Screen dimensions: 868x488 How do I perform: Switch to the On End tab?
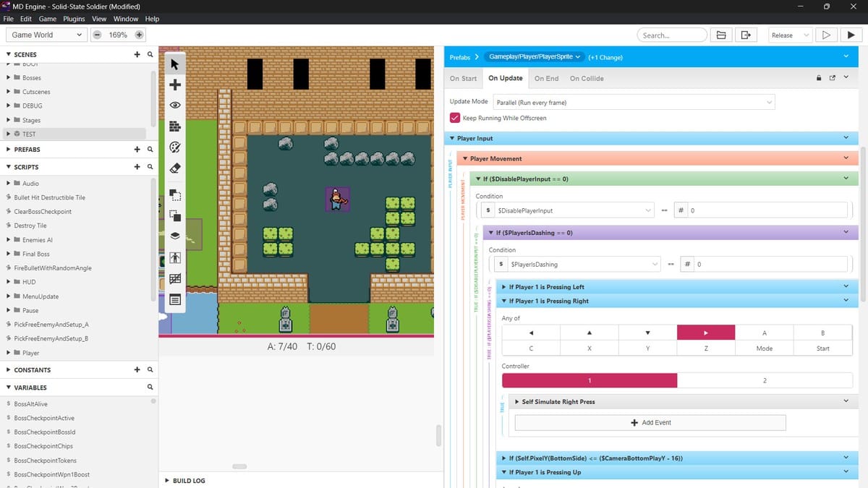547,78
